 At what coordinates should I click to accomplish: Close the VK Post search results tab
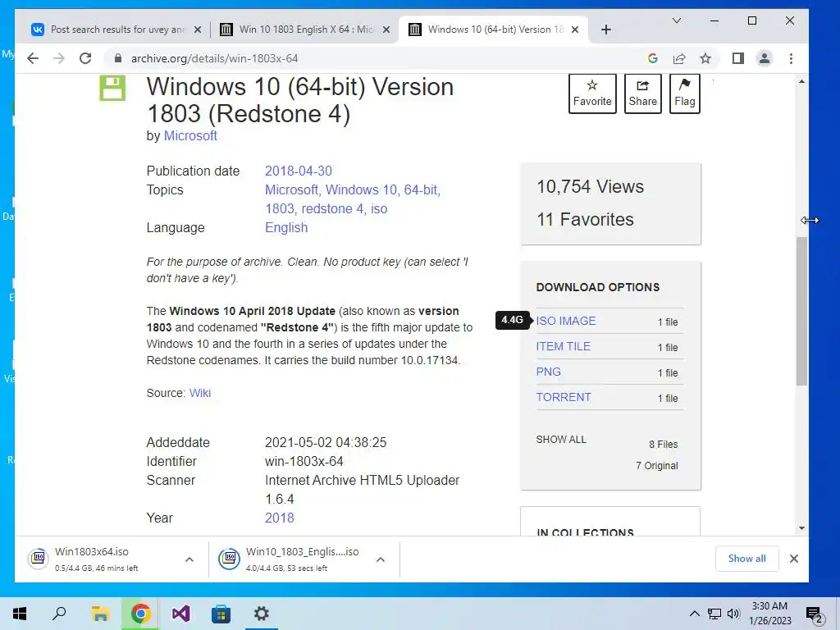[x=198, y=30]
